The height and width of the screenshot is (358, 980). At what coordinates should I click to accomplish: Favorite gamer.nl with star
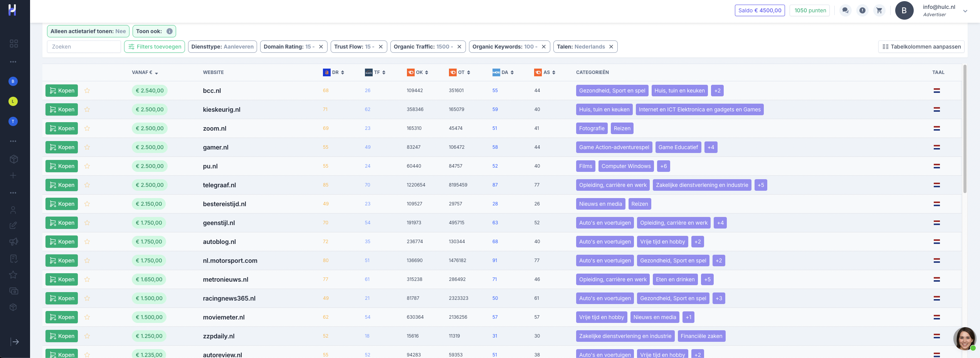tap(87, 147)
